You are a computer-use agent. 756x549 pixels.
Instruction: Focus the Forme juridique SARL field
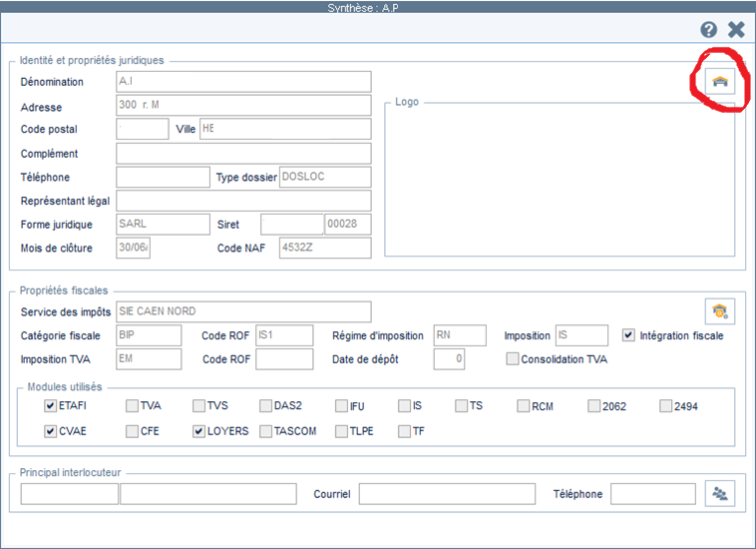[163, 225]
